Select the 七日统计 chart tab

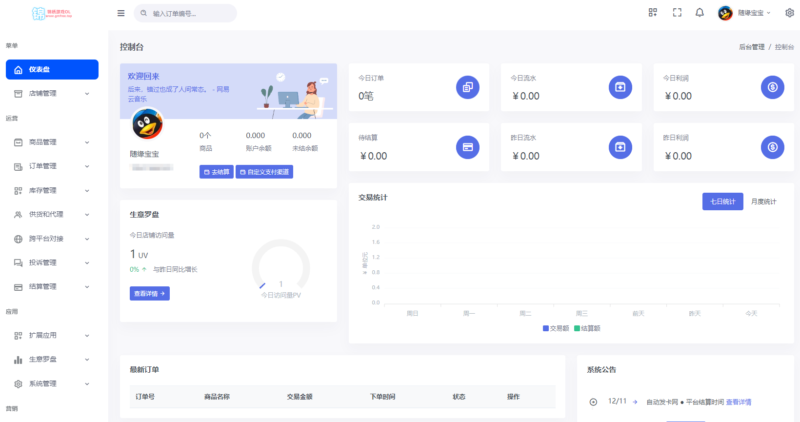[722, 201]
